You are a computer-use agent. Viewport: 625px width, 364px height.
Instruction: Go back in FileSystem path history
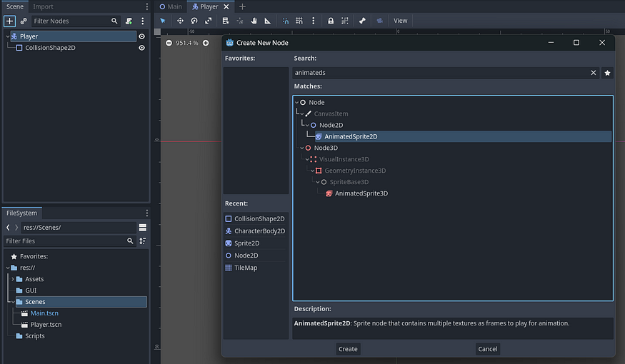coord(8,228)
